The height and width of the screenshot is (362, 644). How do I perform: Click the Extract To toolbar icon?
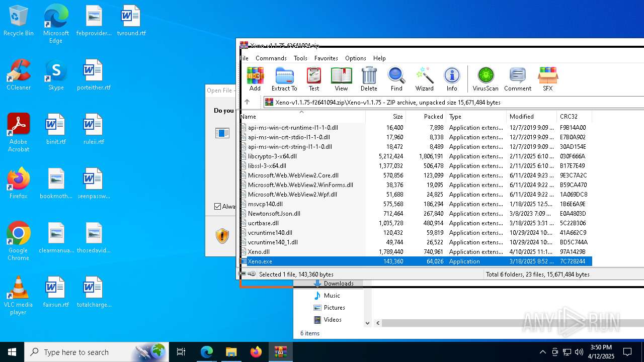coord(284,79)
